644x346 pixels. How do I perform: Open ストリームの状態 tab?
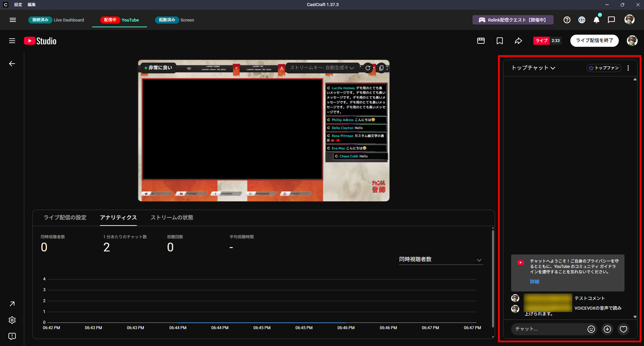point(172,217)
